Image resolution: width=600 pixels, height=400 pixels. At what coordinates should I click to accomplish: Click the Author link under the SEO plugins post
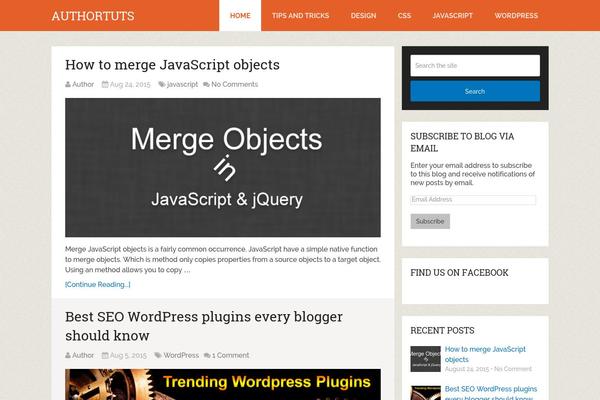(83, 355)
